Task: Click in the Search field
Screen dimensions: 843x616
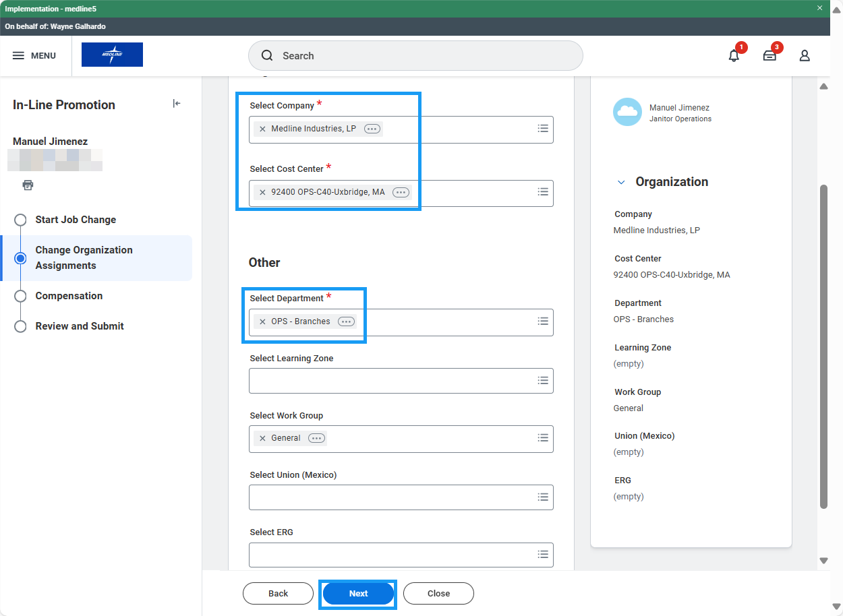Action: coord(415,56)
